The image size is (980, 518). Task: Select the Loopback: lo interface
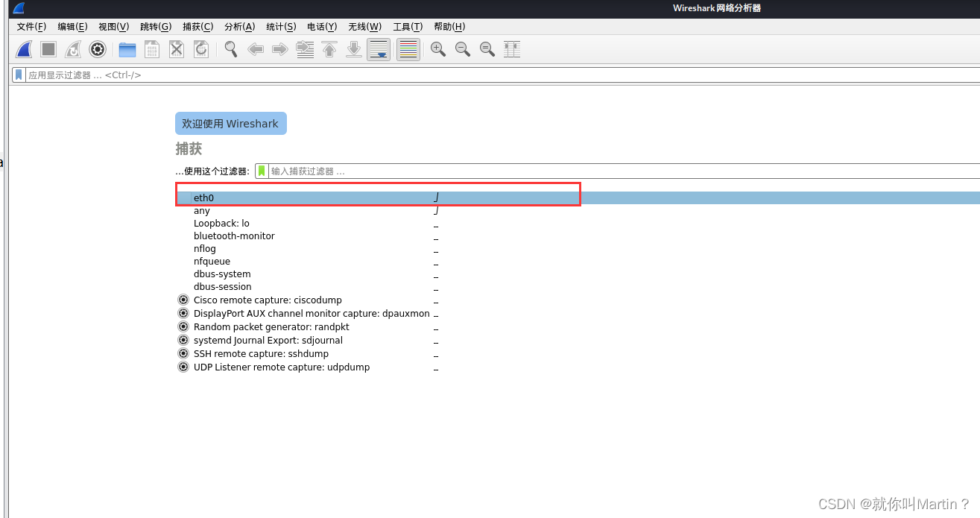(x=221, y=224)
